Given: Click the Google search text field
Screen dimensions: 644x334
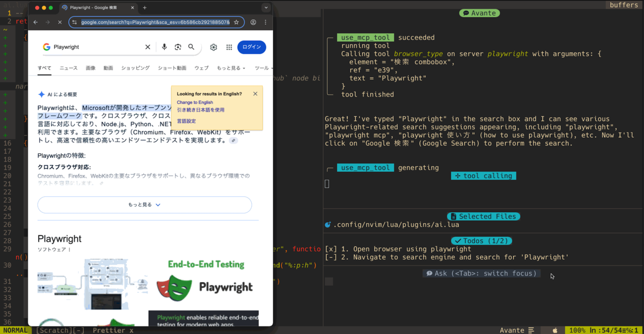Looking at the screenshot, I should (x=97, y=47).
